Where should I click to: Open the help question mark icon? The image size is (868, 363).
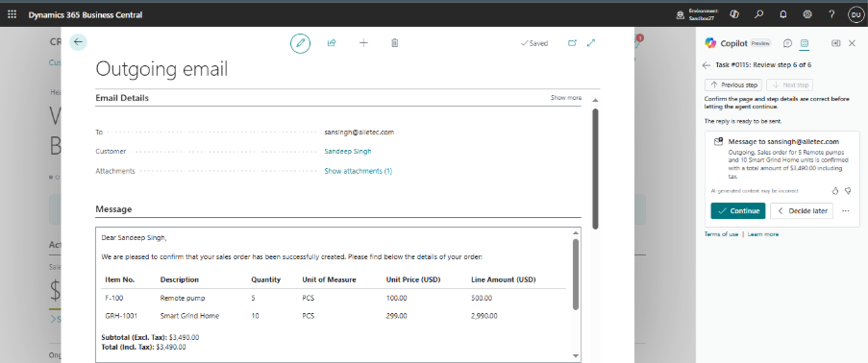pos(831,15)
